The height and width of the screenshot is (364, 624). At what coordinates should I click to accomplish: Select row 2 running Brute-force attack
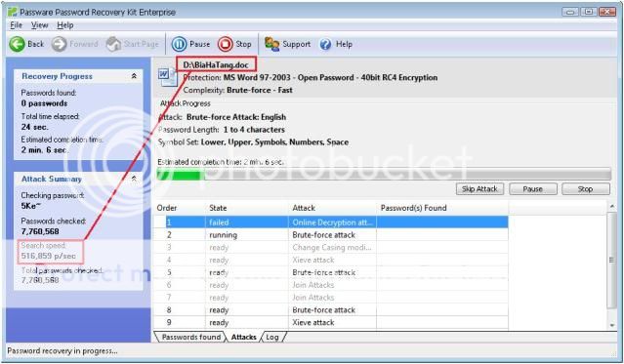[331, 235]
